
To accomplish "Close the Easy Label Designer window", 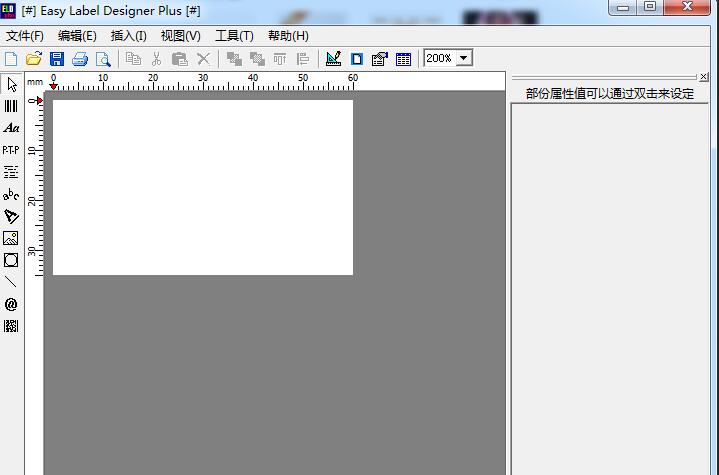I will pos(687,7).
